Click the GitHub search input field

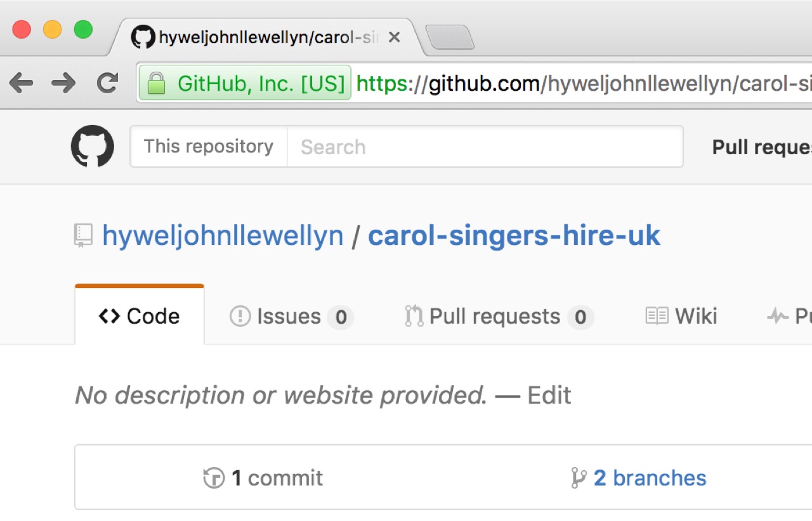[485, 147]
